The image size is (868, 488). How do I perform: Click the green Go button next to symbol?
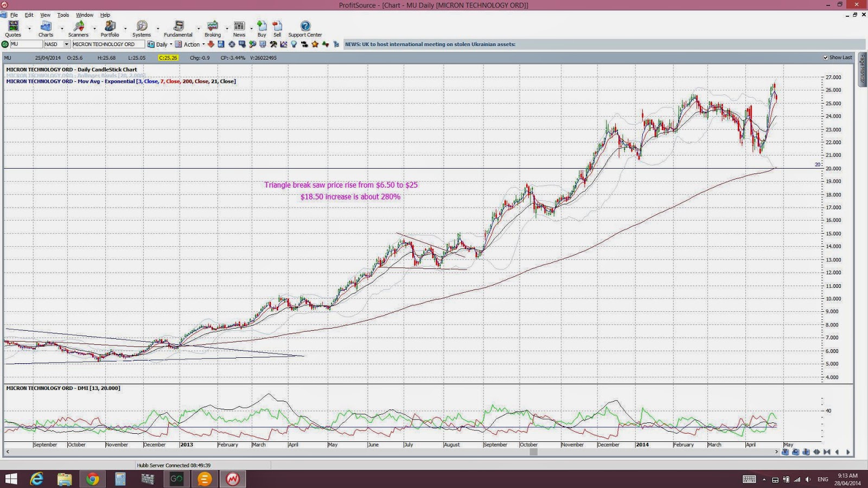(5, 44)
